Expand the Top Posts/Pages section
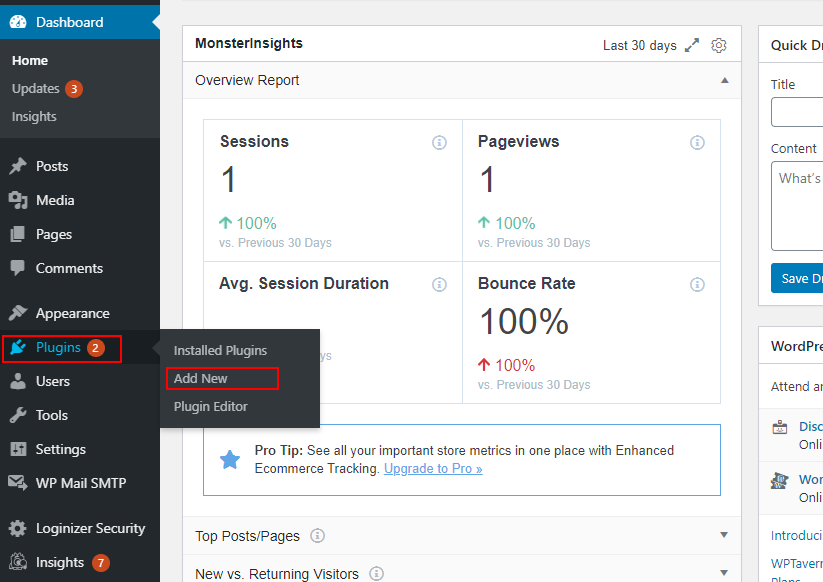 [724, 535]
